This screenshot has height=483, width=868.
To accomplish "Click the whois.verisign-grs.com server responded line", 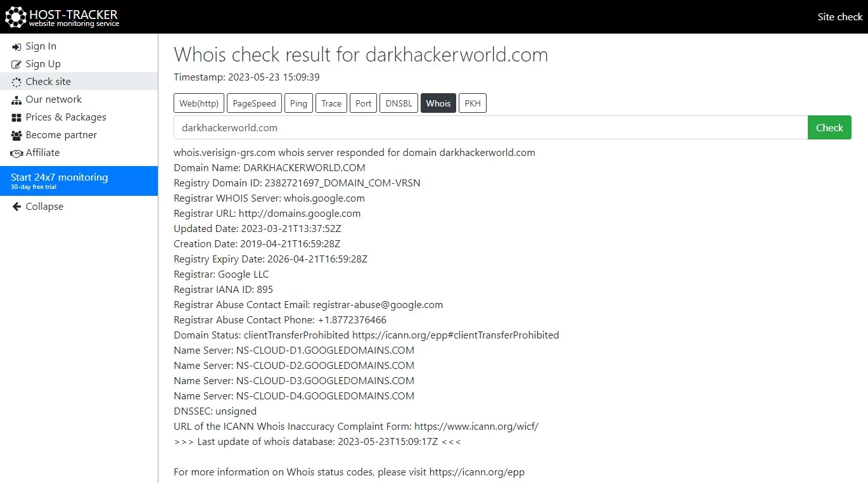I will [x=355, y=153].
